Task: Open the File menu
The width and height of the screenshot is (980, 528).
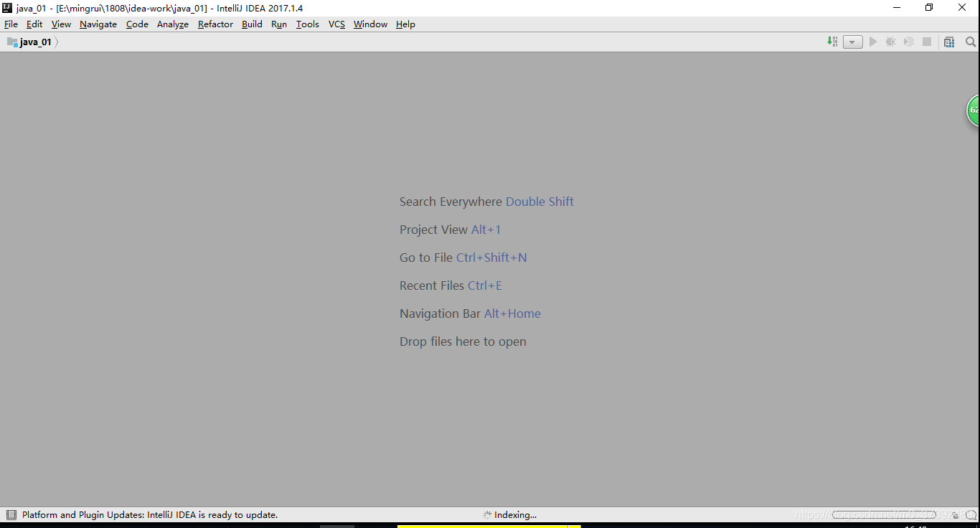Action: 11,24
